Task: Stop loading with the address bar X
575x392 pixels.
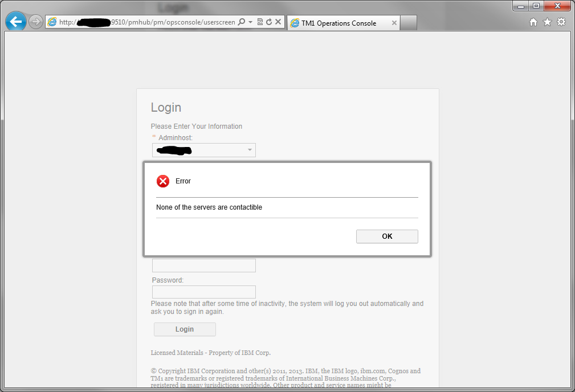Action: 278,22
